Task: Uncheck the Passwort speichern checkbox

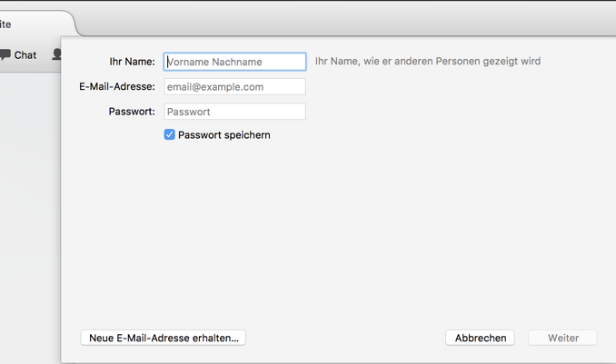Action: [169, 134]
